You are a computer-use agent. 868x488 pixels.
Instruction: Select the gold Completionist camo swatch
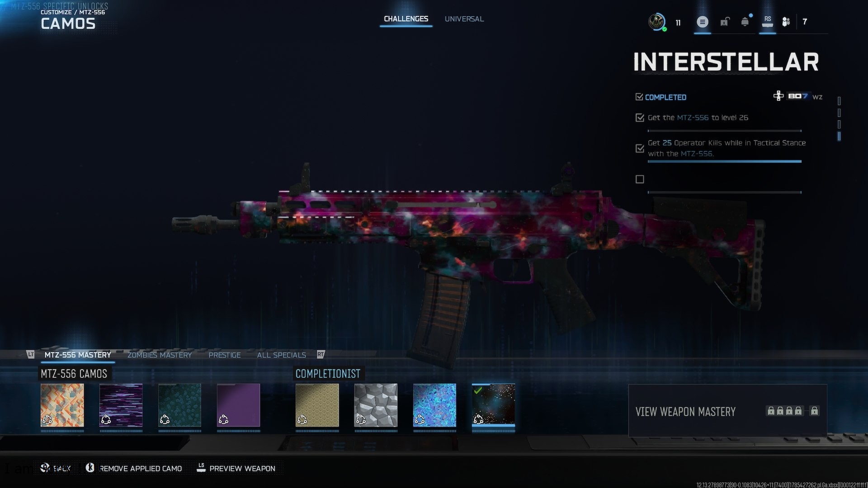point(317,405)
